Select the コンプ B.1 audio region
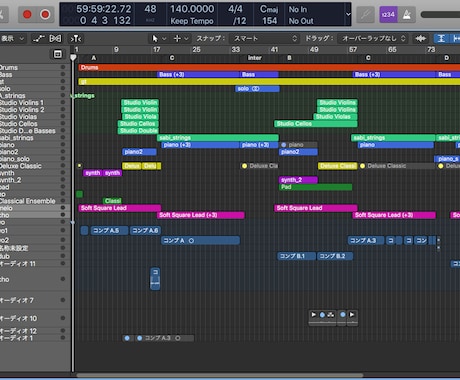 (x=296, y=256)
